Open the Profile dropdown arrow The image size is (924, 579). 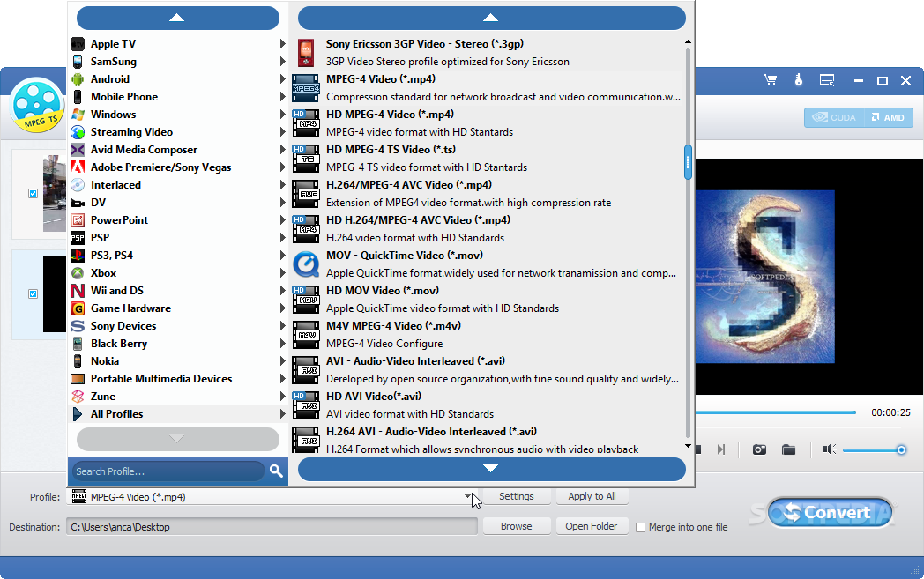click(467, 496)
